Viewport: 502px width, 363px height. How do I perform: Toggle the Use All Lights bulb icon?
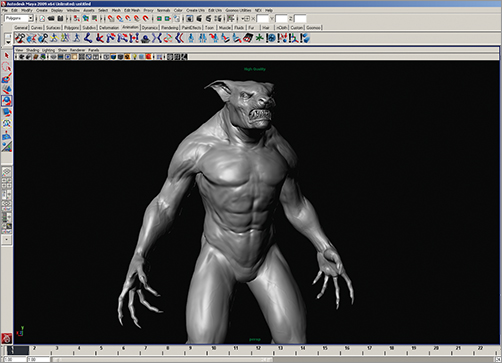pyautogui.click(x=135, y=57)
